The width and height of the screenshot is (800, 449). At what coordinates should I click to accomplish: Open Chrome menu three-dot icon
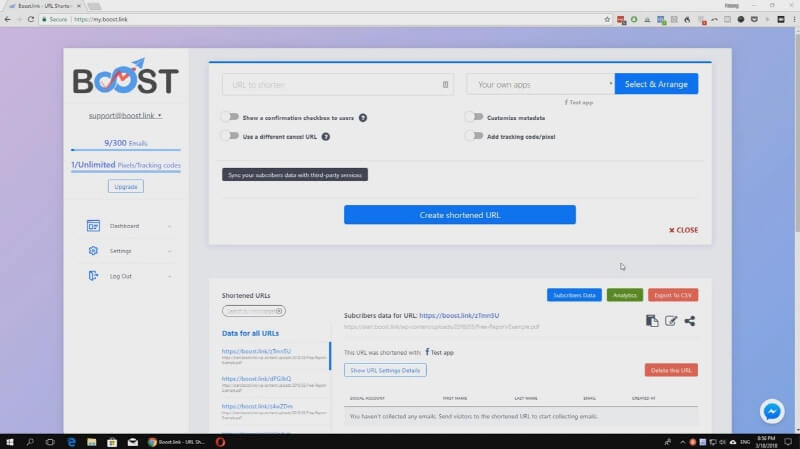(x=794, y=19)
